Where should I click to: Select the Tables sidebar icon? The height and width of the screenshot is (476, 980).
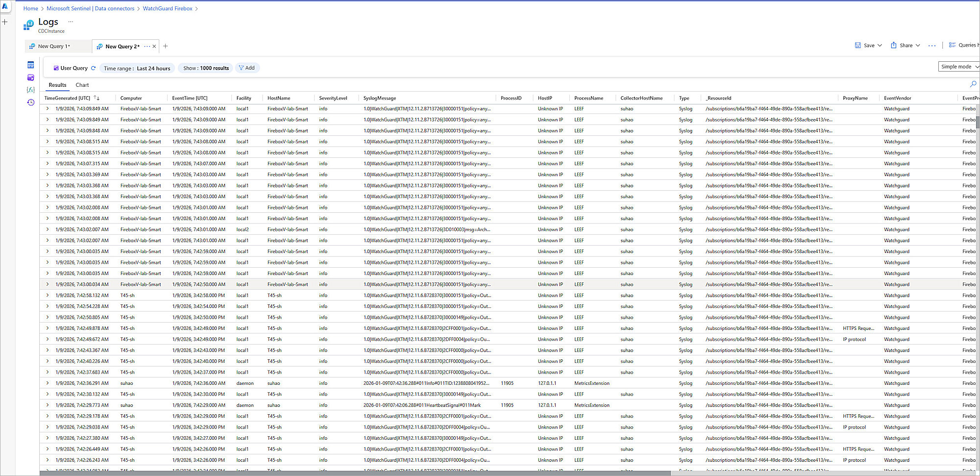[x=30, y=64]
